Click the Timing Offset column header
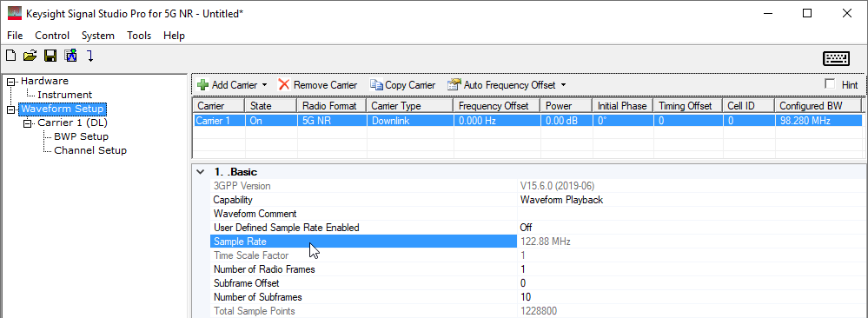Viewport: 868px width, 318px height. coord(687,105)
